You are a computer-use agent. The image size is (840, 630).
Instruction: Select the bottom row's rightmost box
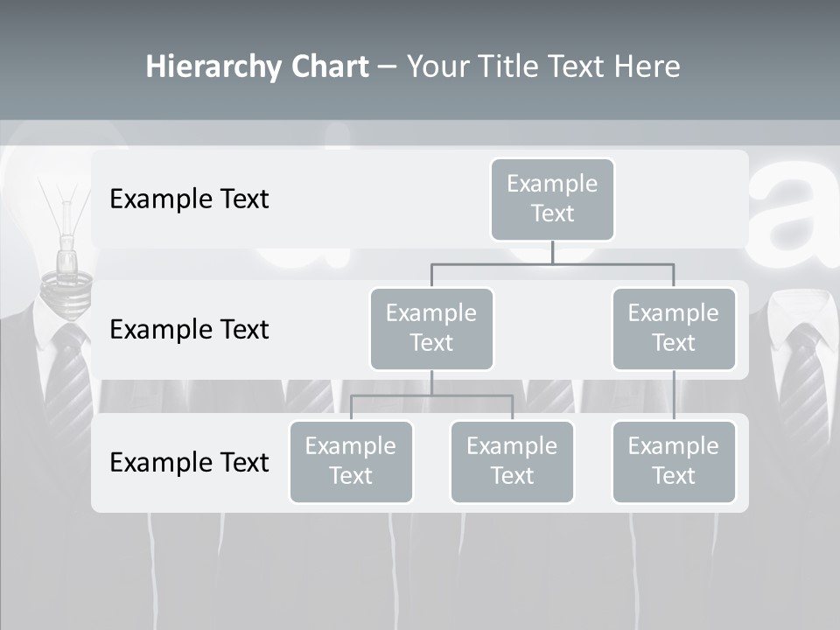coord(674,461)
